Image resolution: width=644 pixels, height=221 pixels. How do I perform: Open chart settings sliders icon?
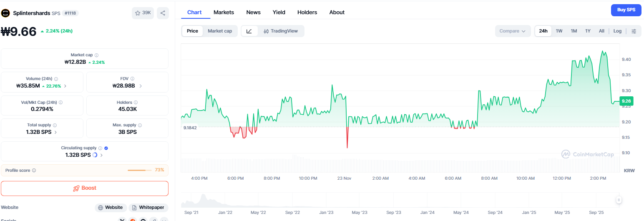pyautogui.click(x=634, y=31)
